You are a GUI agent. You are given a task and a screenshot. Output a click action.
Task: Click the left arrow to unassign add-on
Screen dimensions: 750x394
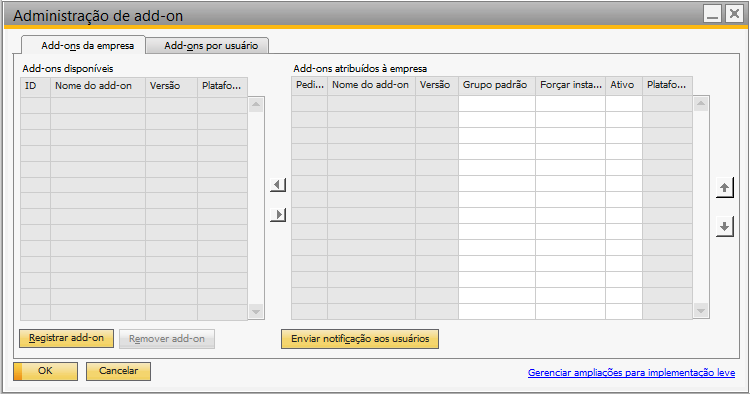[278, 185]
